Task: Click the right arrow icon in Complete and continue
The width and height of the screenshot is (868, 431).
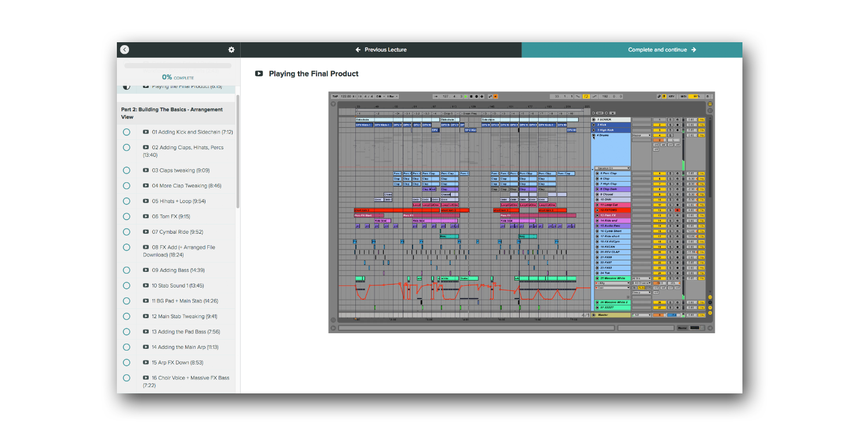Action: click(x=694, y=50)
